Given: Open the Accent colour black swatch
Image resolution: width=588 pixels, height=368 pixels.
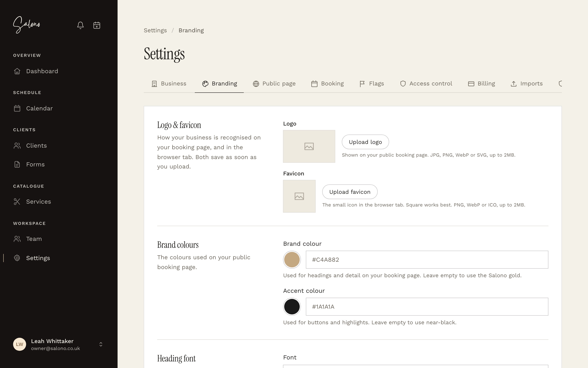Looking at the screenshot, I should pyautogui.click(x=292, y=307).
